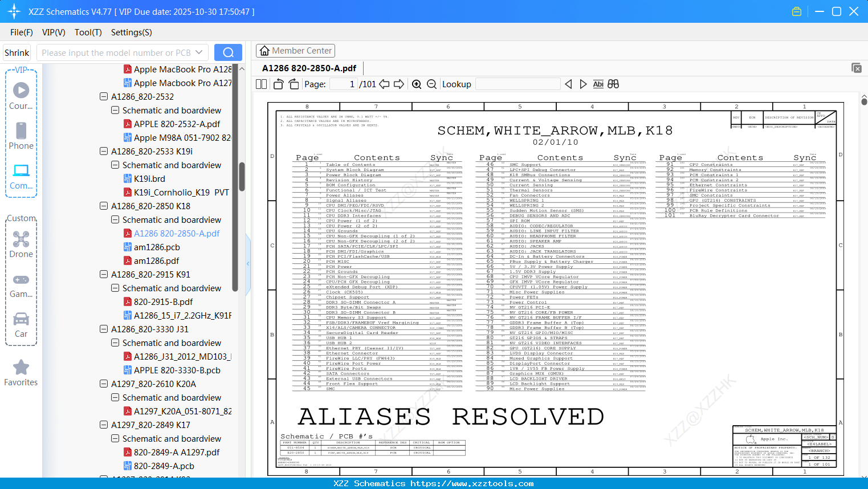868x489 pixels.
Task: Open the Course section in the sidebar
Action: [x=21, y=96]
